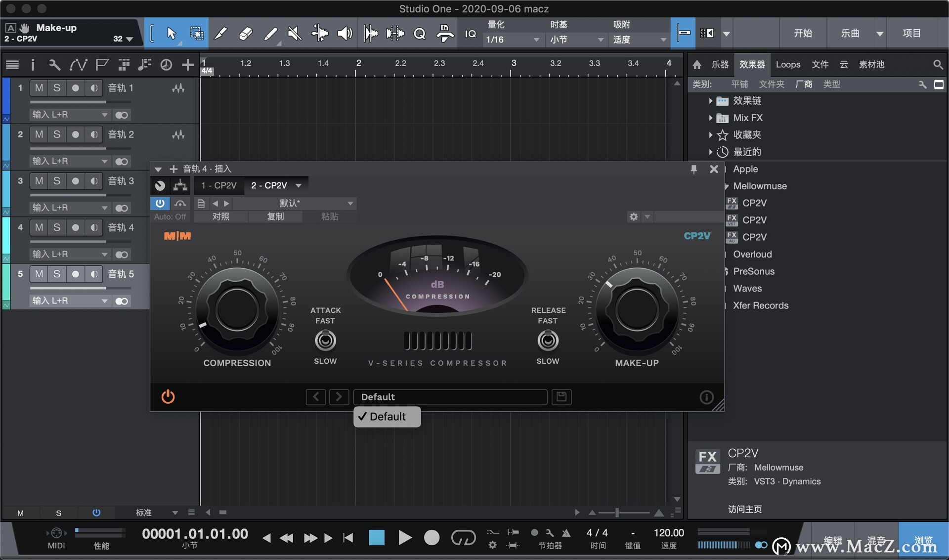949x560 pixels.
Task: Expand the Mix FX folder
Action: point(710,118)
